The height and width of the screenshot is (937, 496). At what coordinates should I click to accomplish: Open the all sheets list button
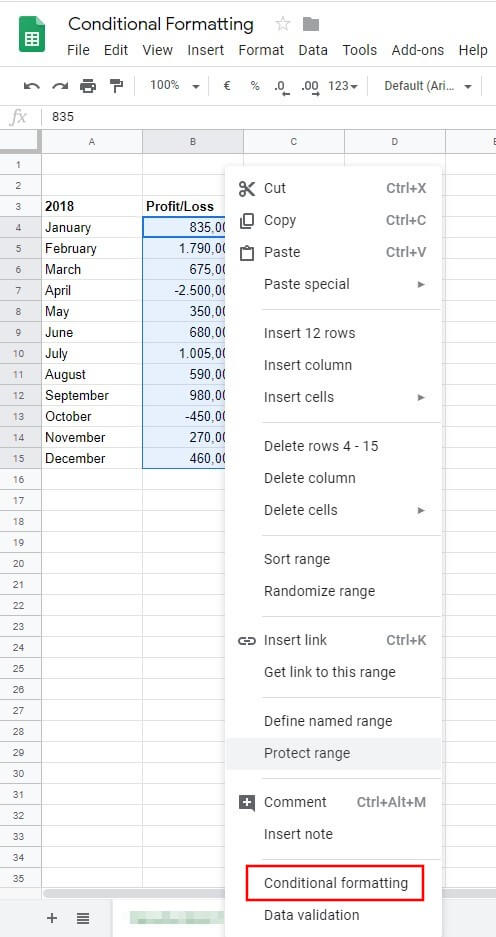click(82, 918)
